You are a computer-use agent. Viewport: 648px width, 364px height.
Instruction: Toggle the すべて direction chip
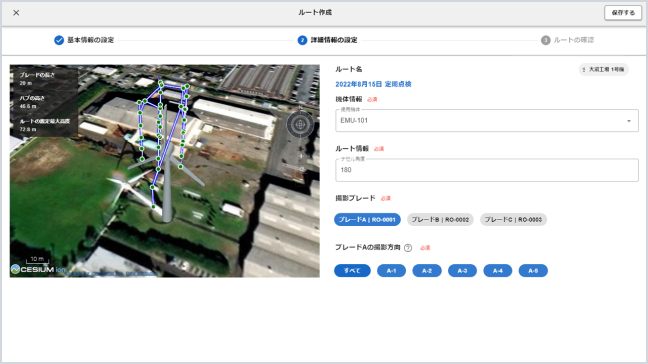point(352,271)
